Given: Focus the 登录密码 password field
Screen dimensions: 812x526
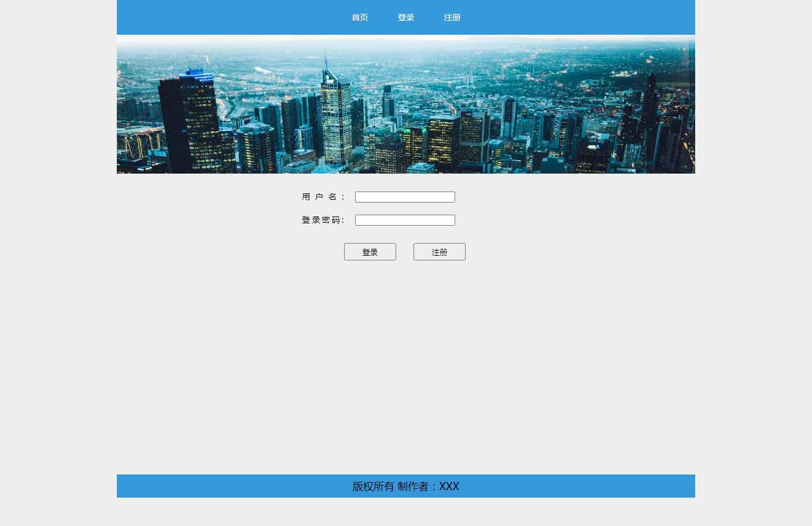Looking at the screenshot, I should click(x=405, y=220).
